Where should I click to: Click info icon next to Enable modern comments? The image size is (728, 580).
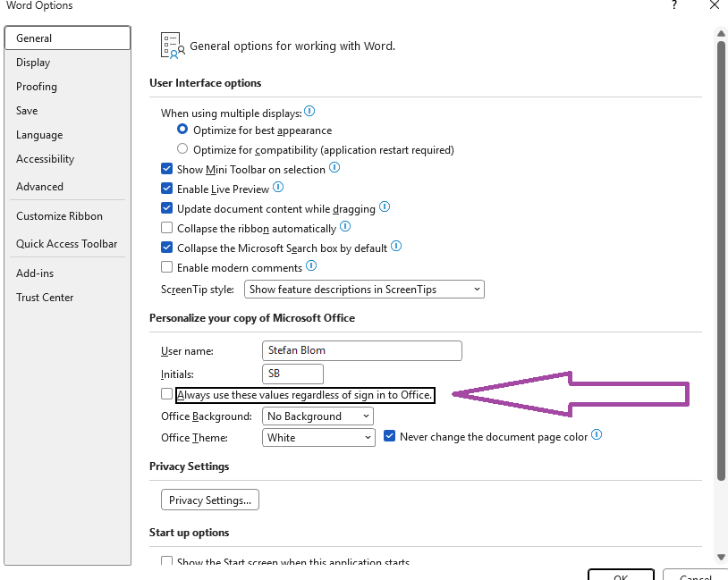click(311, 266)
